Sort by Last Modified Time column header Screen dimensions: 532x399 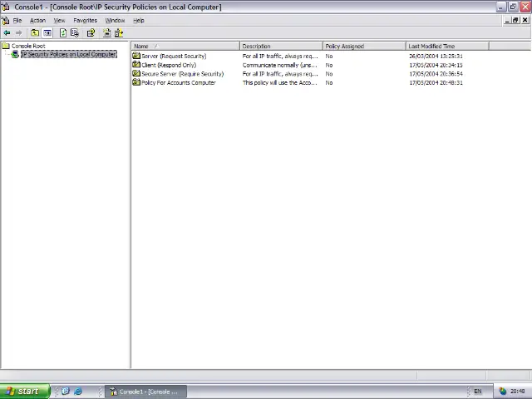point(447,47)
